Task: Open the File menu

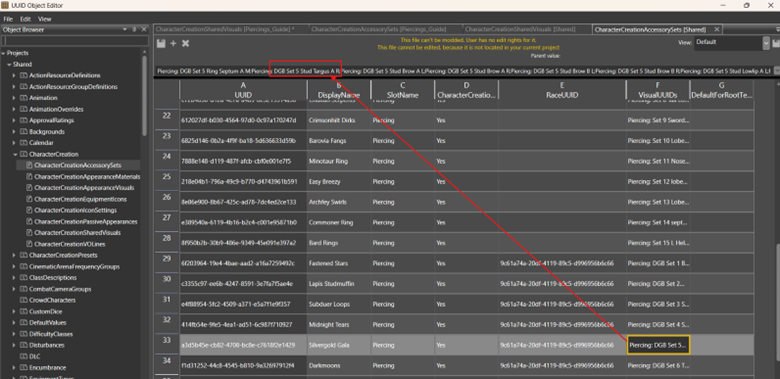Action: tap(8, 19)
